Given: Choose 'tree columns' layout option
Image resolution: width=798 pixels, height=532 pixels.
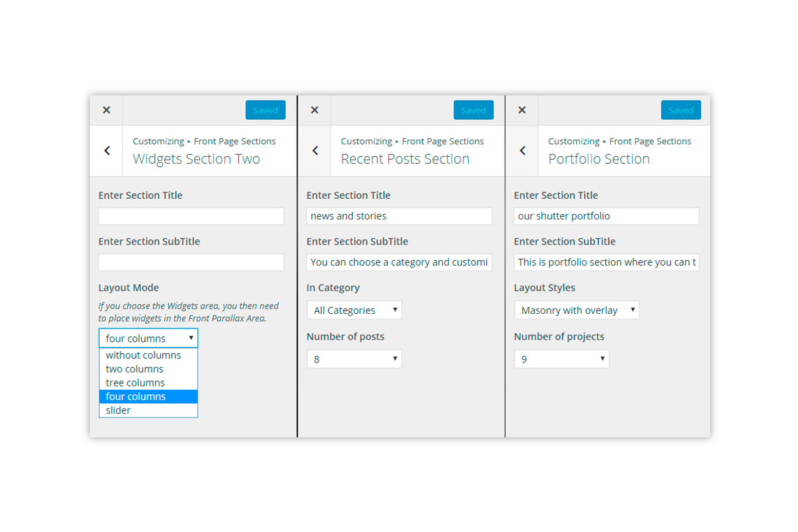Looking at the screenshot, I should [x=148, y=383].
